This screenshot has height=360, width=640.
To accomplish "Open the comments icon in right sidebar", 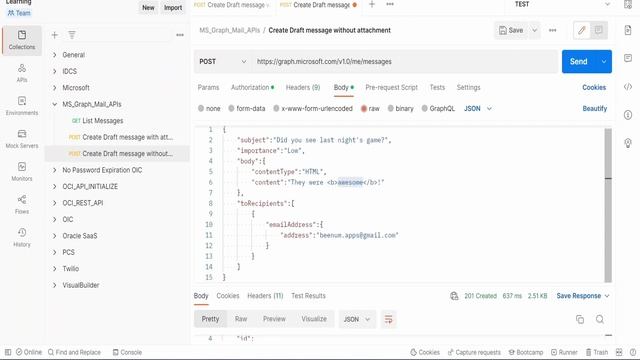I will click(628, 58).
